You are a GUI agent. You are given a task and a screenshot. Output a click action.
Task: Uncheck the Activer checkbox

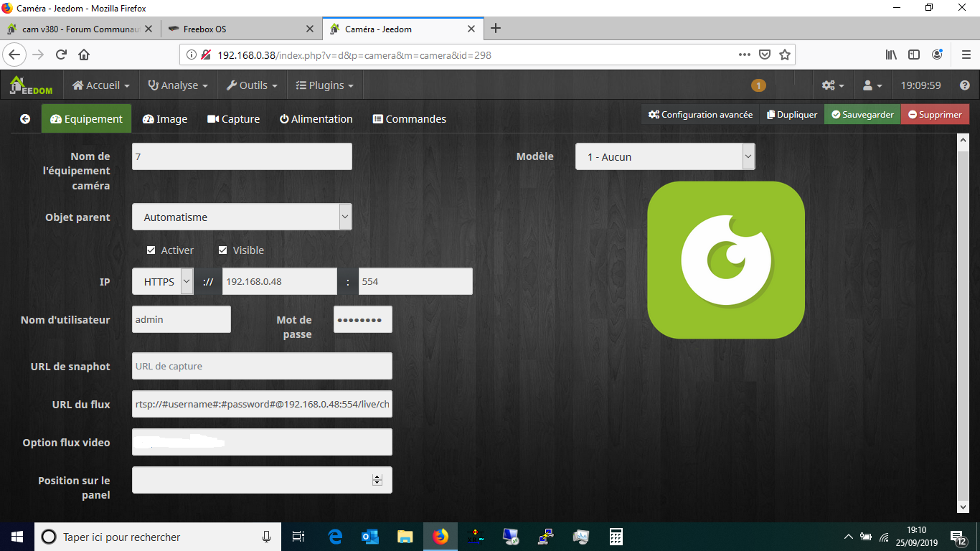click(151, 250)
